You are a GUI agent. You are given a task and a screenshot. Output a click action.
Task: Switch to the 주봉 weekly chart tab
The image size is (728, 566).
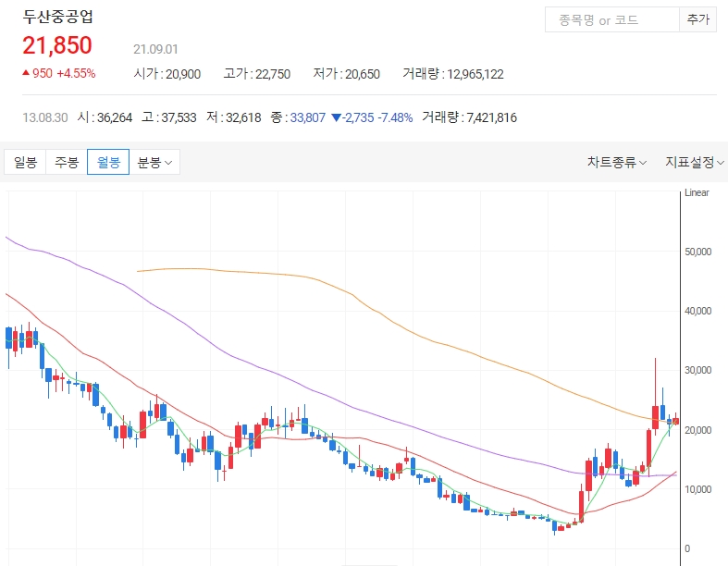[x=67, y=162]
